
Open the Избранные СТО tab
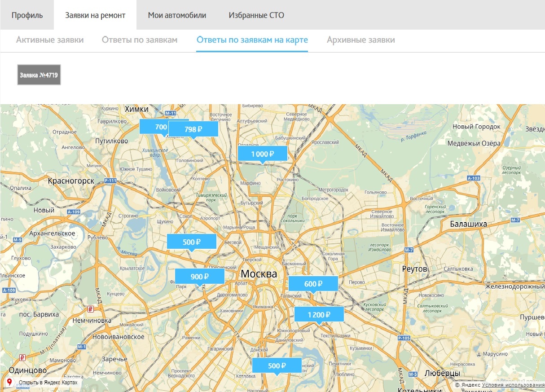[256, 15]
